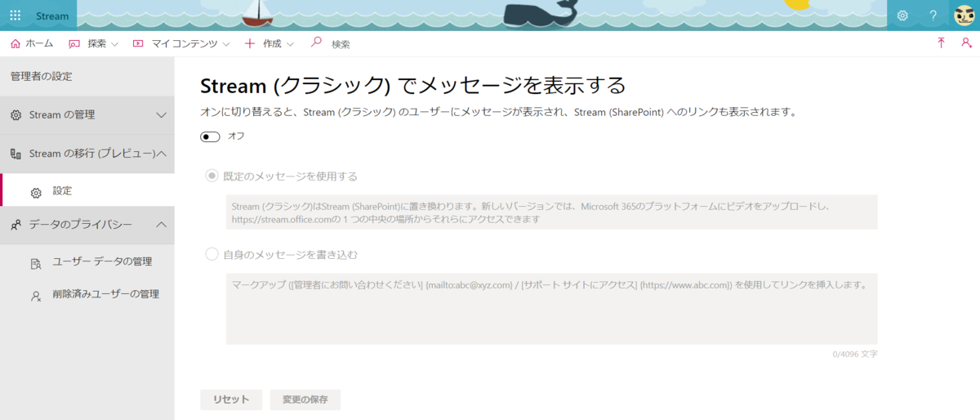The height and width of the screenshot is (420, 980).
Task: Click the custom message text area
Action: (x=551, y=309)
